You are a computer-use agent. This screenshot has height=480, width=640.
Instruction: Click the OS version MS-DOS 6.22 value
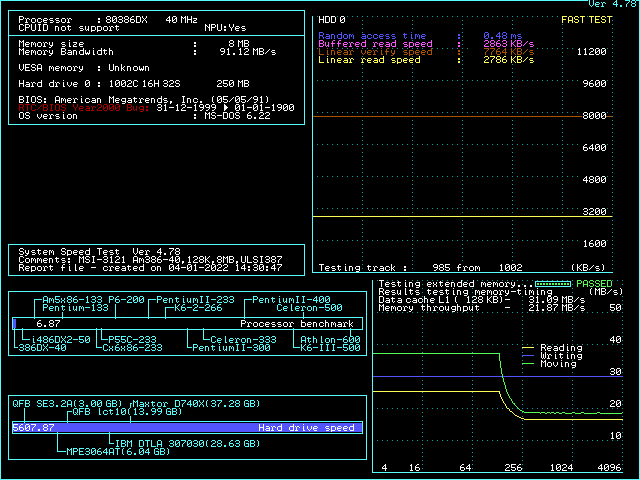pos(237,116)
